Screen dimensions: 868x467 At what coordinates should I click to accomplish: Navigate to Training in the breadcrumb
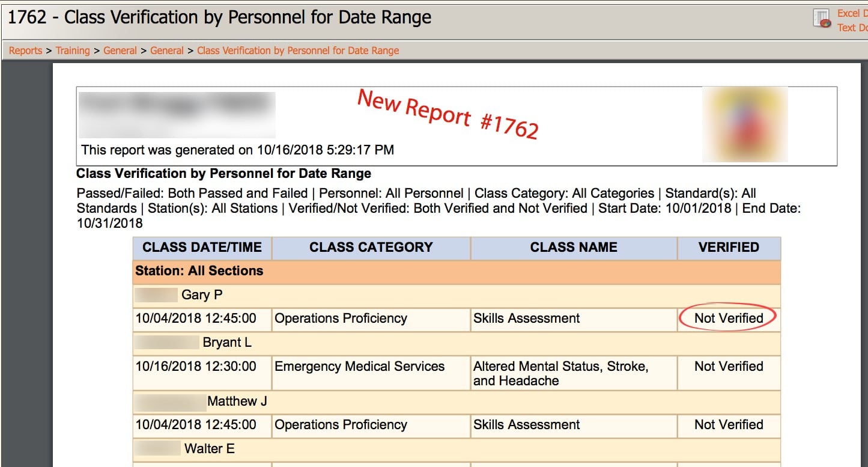pyautogui.click(x=73, y=50)
